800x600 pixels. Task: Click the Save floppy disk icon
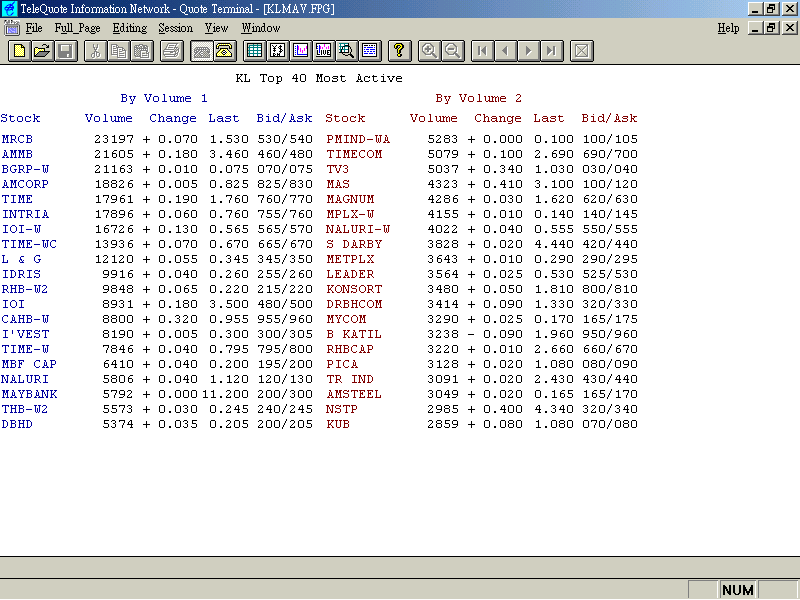point(66,51)
